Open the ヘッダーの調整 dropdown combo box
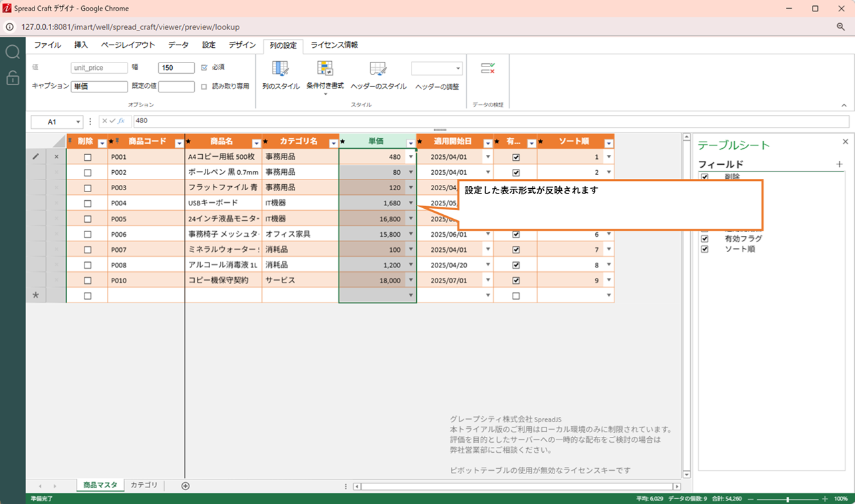This screenshot has height=504, width=855. pyautogui.click(x=437, y=68)
